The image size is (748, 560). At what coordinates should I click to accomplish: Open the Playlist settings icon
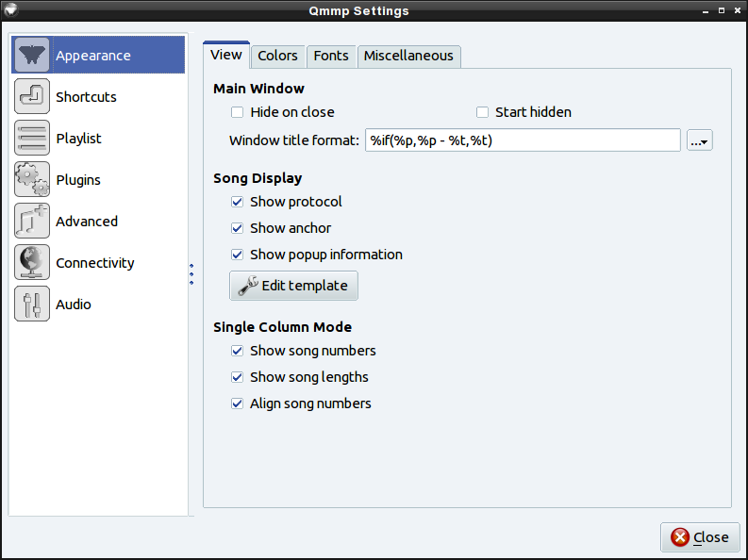32,139
